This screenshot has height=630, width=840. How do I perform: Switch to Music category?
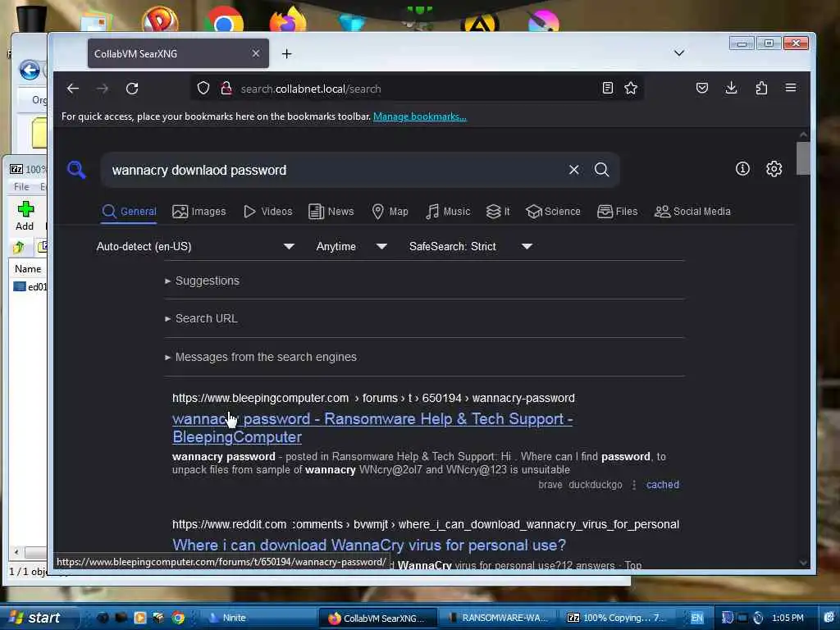pos(448,212)
